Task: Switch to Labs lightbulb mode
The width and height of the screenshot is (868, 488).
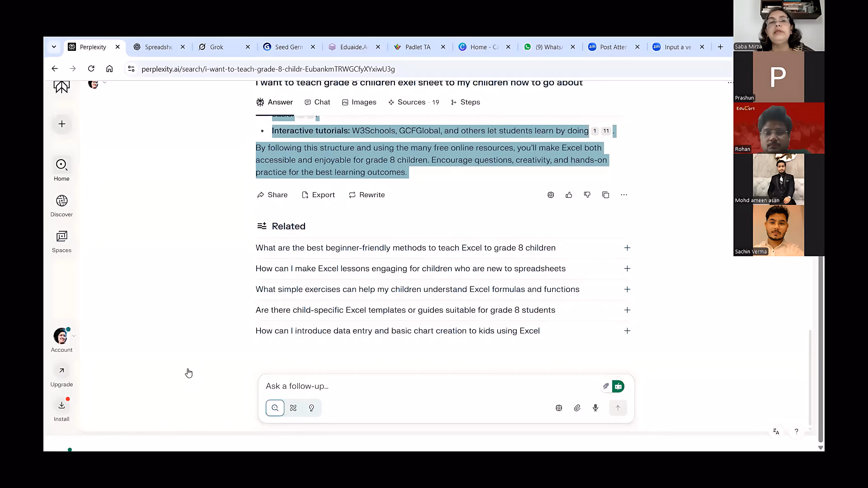Action: tap(311, 408)
